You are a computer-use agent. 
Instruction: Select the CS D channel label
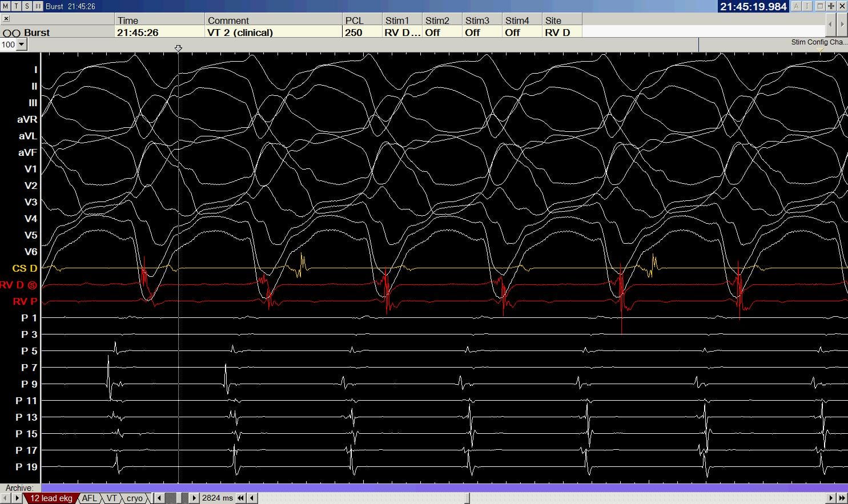pos(25,268)
